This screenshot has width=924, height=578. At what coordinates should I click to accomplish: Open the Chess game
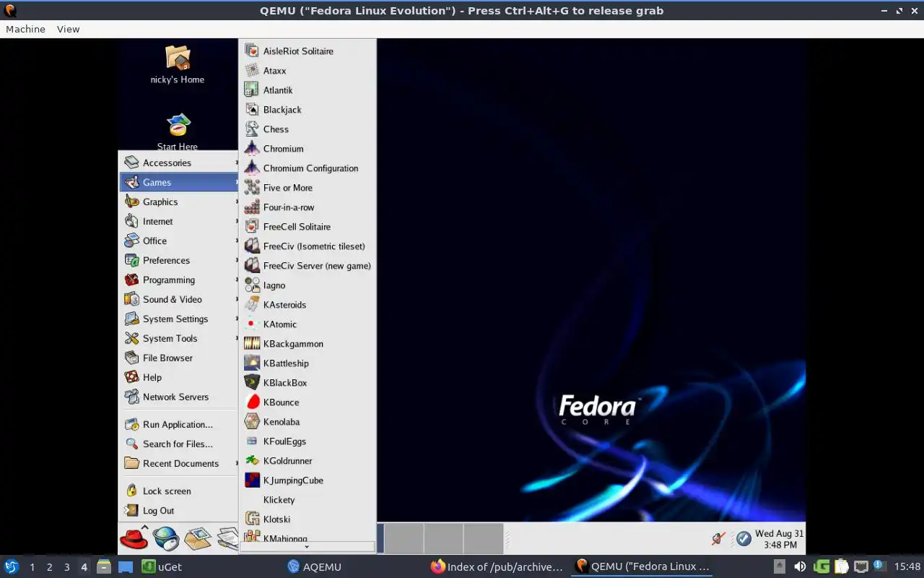[308, 129]
